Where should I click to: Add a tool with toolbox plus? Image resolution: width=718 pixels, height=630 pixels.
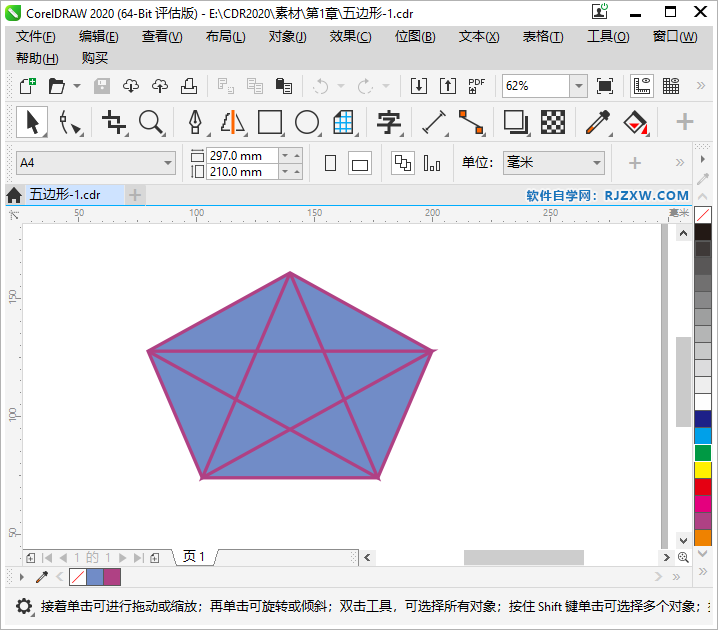685,122
